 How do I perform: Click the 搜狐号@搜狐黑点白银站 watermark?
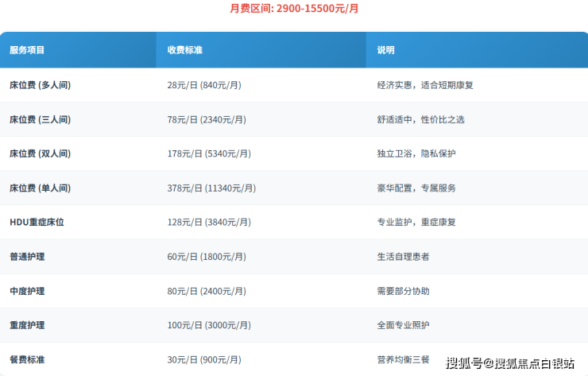tap(509, 364)
